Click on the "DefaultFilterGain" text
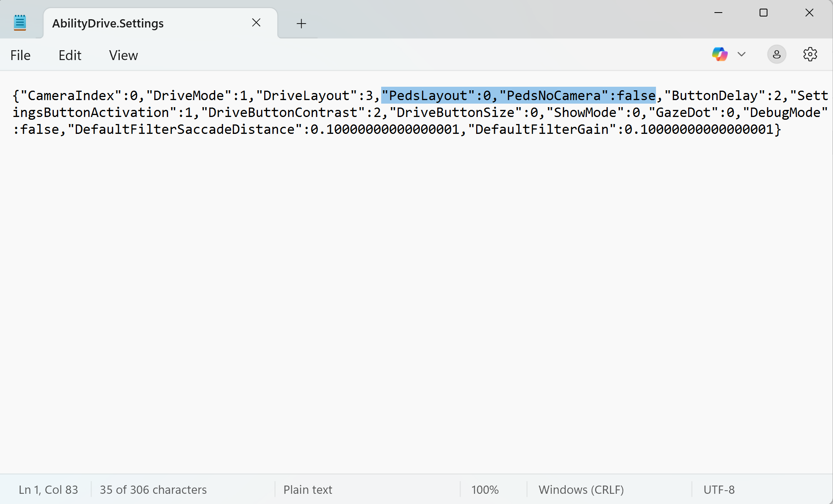Screen dimensions: 833x504 click(x=542, y=130)
